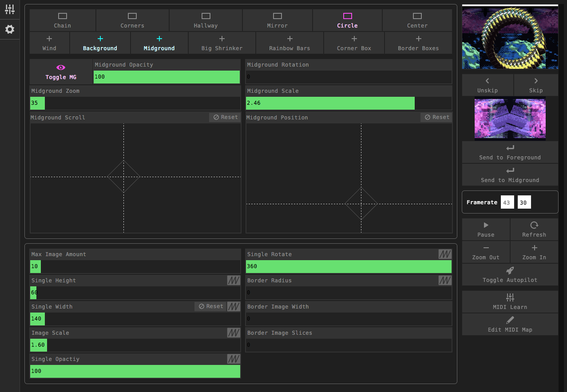567x392 pixels.
Task: Select the Mirror layout
Action: (277, 20)
